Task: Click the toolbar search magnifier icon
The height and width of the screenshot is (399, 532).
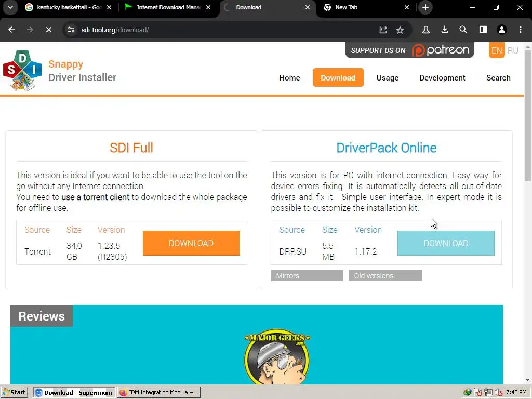Action: coord(463,30)
